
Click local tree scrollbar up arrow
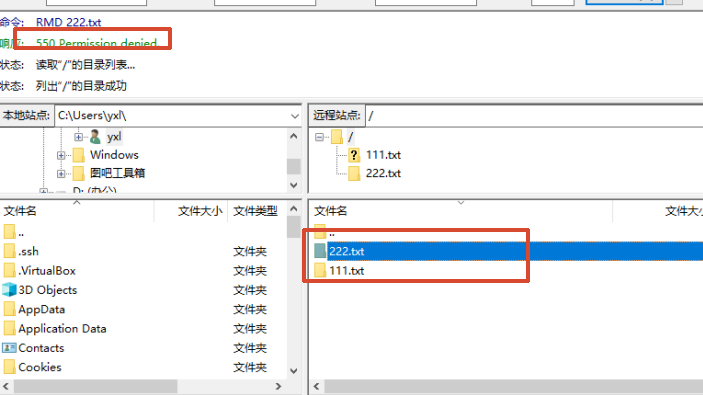pos(294,136)
